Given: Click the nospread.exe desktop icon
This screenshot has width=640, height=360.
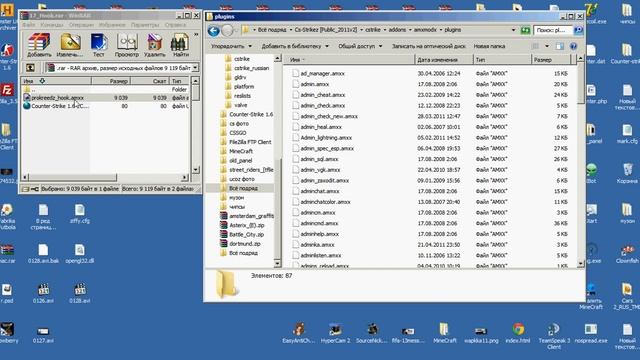Looking at the screenshot, I should [591, 329].
